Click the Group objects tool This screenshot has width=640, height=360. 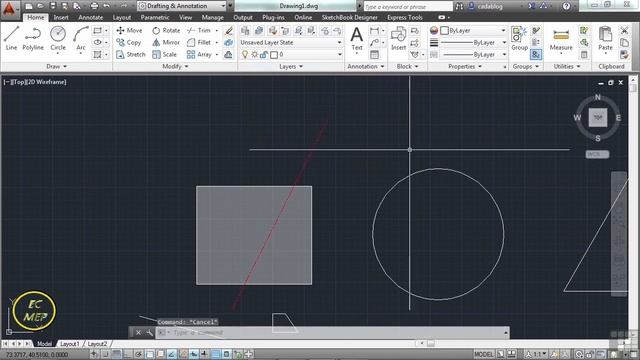click(519, 38)
